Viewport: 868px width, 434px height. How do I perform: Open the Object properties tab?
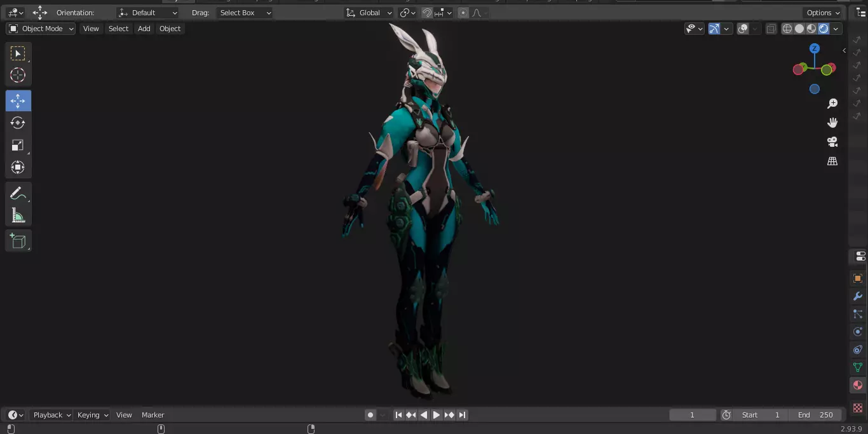point(858,278)
